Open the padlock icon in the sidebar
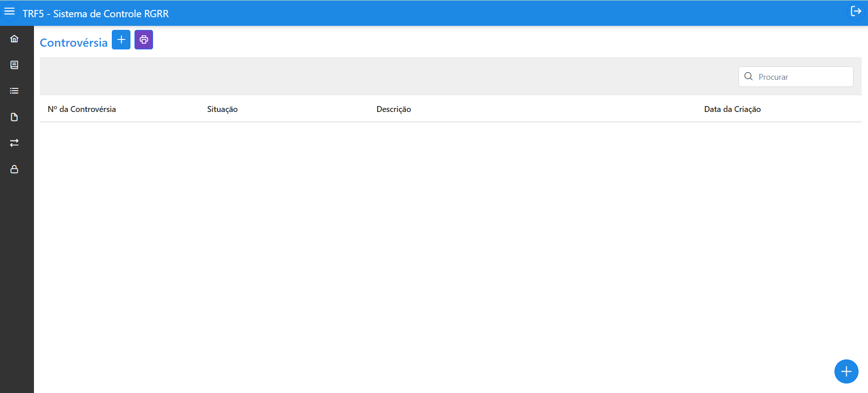This screenshot has height=393, width=868. (14, 169)
